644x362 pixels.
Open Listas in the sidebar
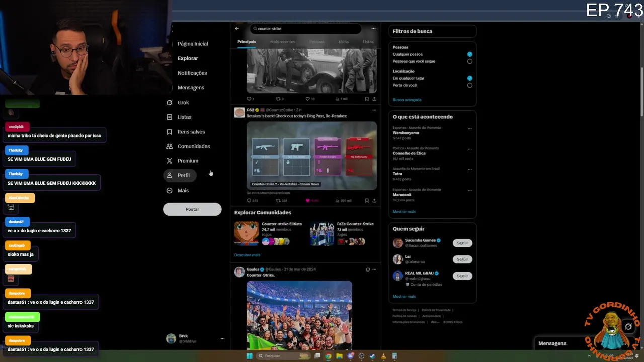coord(179,117)
